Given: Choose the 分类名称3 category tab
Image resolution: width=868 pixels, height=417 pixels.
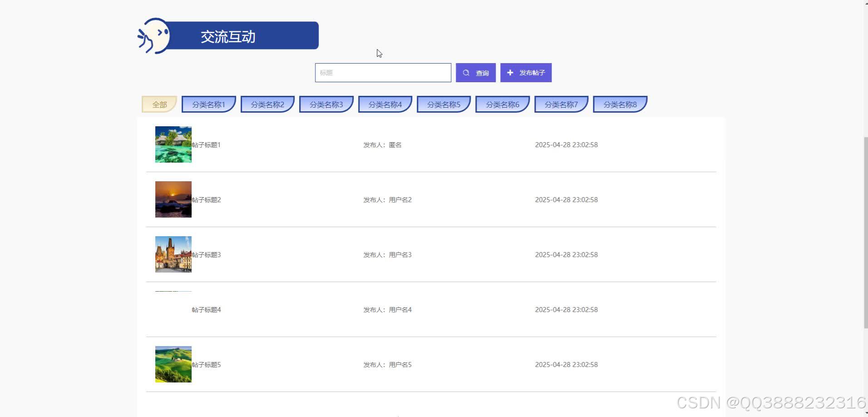Looking at the screenshot, I should [326, 104].
